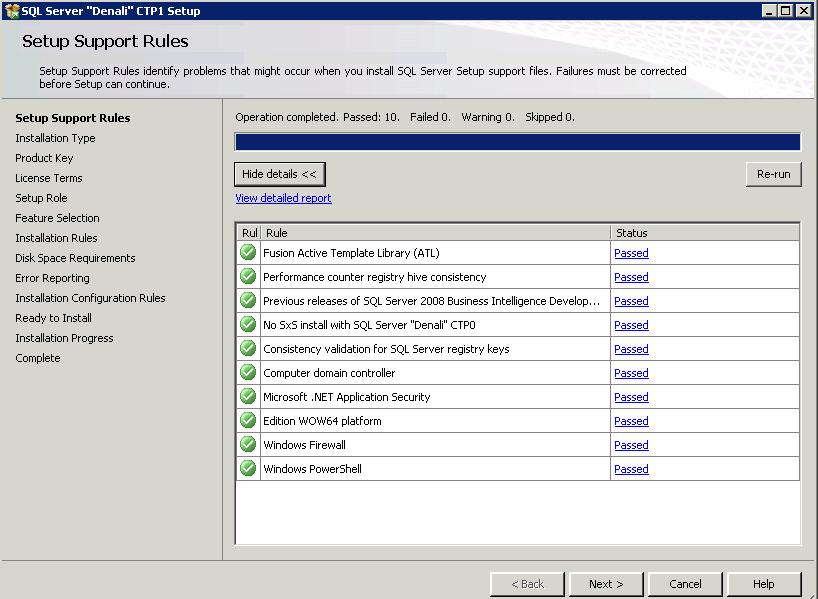Cancel the SQL Server setup
This screenshot has height=599, width=818.
(685, 584)
